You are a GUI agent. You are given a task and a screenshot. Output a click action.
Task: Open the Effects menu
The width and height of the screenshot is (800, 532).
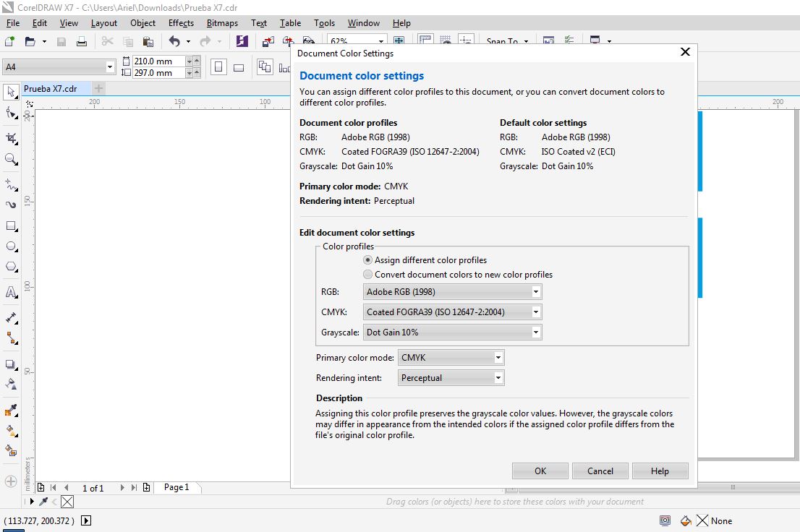pos(181,23)
